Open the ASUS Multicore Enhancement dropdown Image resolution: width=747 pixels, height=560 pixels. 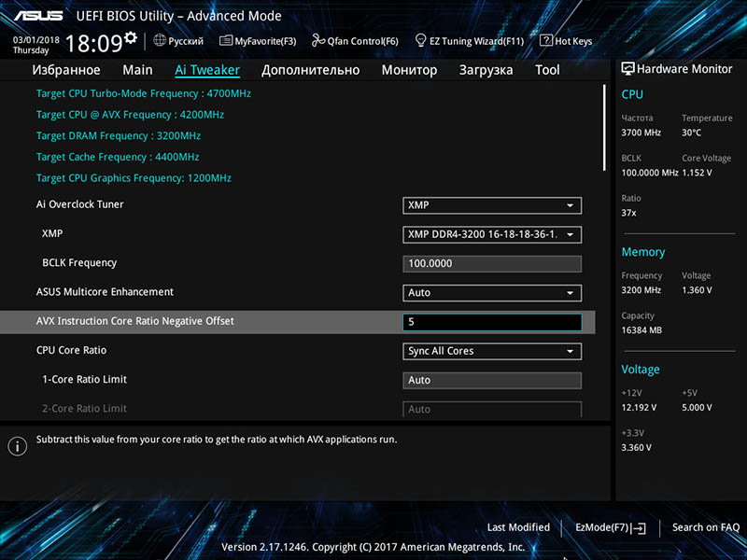[x=492, y=293]
